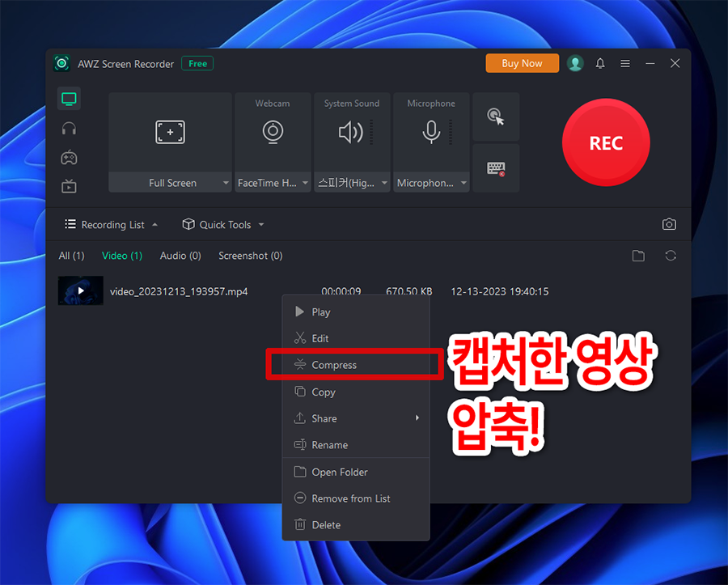Adjust the Microphone volume level bar
The height and width of the screenshot is (585, 728).
[451, 133]
